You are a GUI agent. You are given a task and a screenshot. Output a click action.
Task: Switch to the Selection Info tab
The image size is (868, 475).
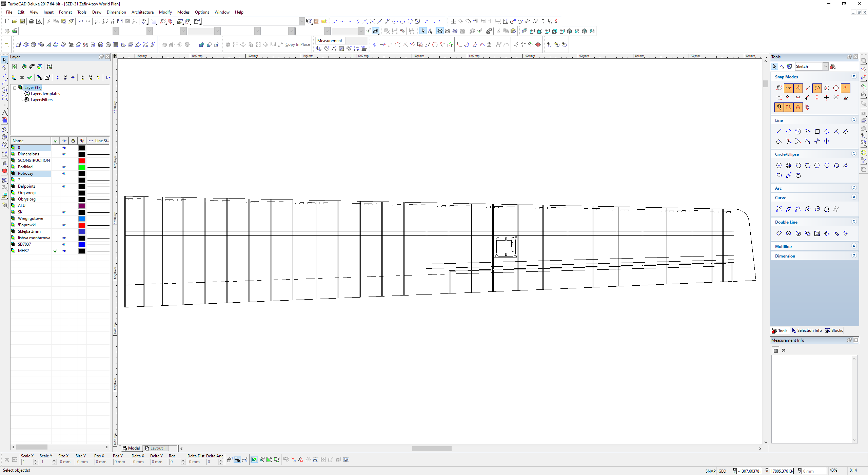[x=807, y=330]
